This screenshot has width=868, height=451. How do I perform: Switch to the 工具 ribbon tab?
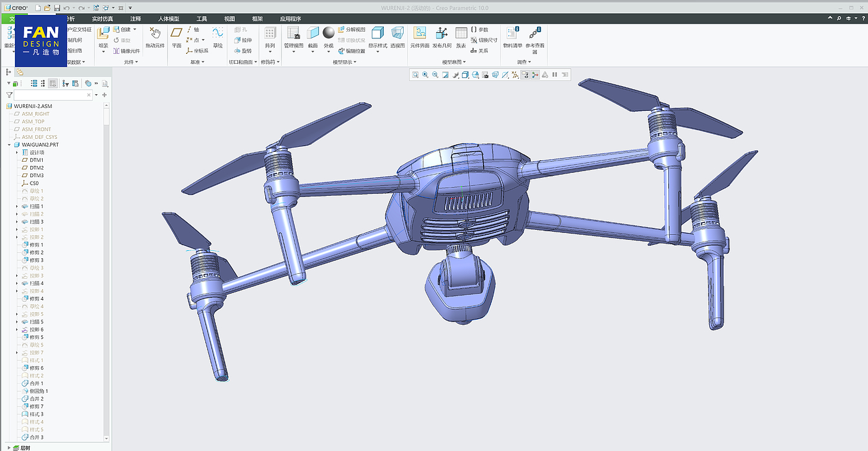[x=201, y=19]
